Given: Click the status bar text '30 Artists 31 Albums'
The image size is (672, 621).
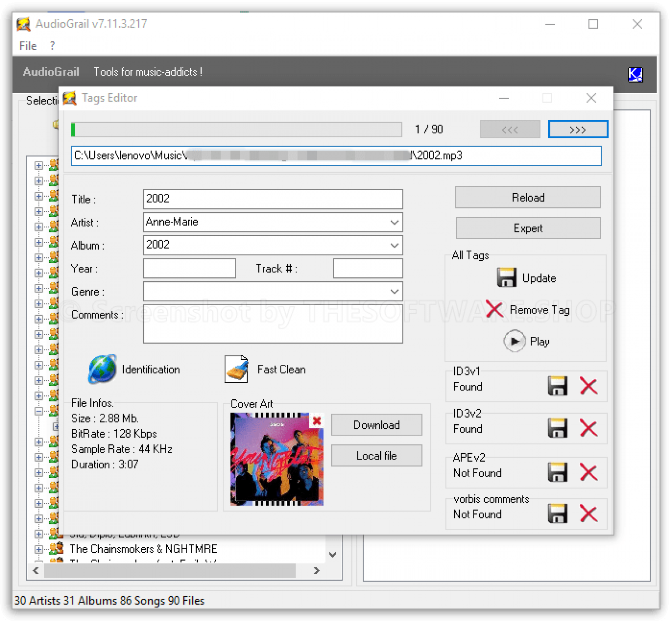Looking at the screenshot, I should pyautogui.click(x=66, y=600).
